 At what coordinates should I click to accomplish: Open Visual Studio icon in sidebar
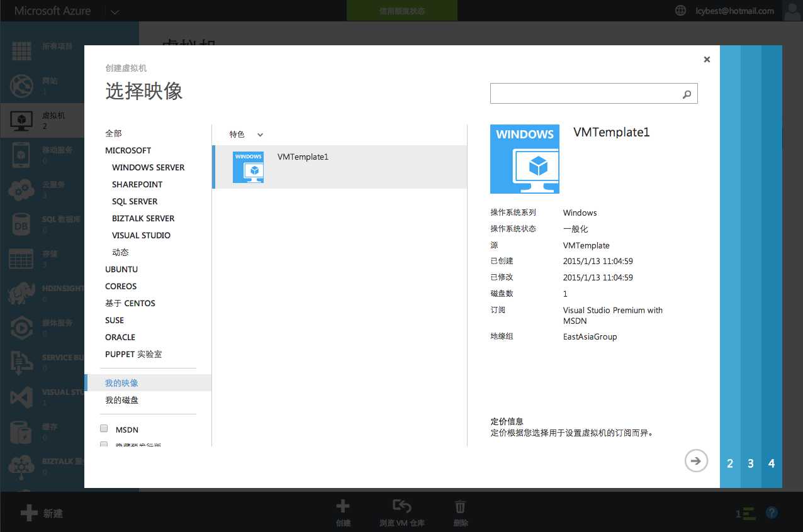(22, 397)
